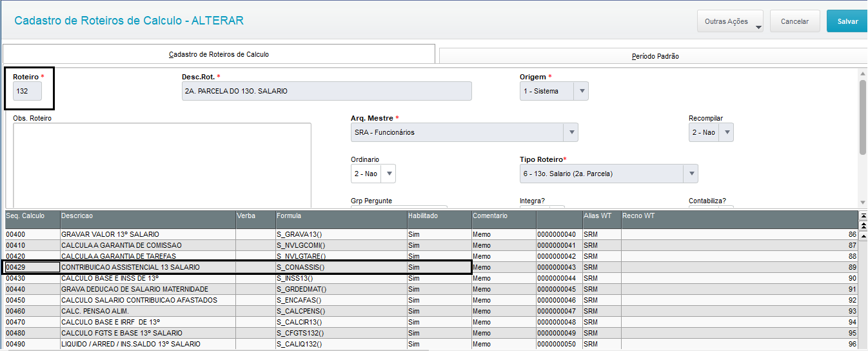This screenshot has height=351, width=868.
Task: Expand the Arq. Mestre combo box
Action: (571, 132)
